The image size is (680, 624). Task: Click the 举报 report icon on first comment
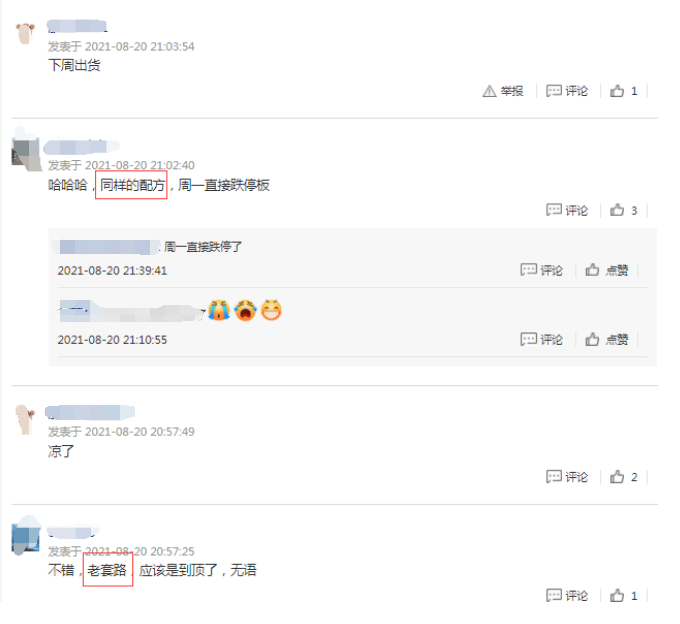click(503, 91)
